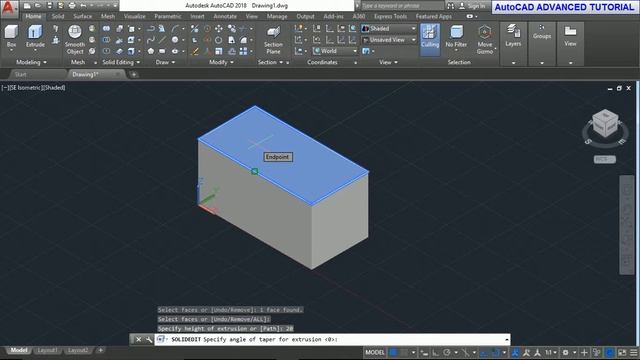This screenshot has width=640, height=360.
Task: Click the Open file quick access icon
Action: 38,6
